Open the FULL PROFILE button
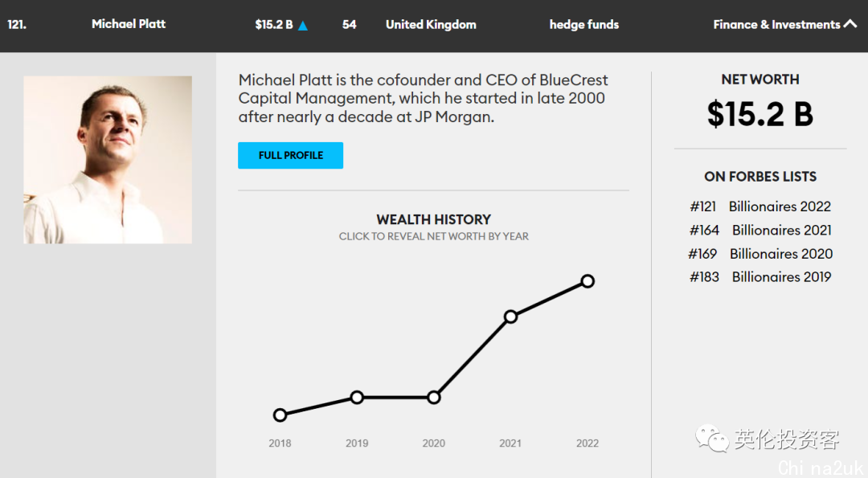Viewport: 868px width, 478px height. click(291, 156)
